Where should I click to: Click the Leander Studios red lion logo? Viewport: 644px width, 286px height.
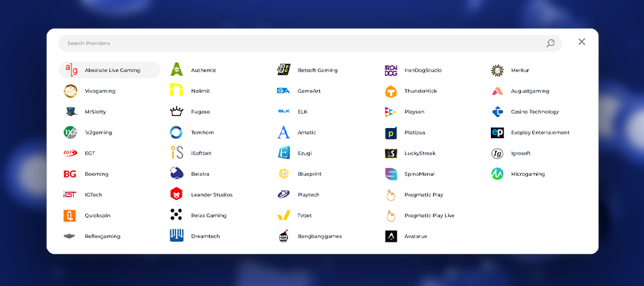[x=176, y=194]
